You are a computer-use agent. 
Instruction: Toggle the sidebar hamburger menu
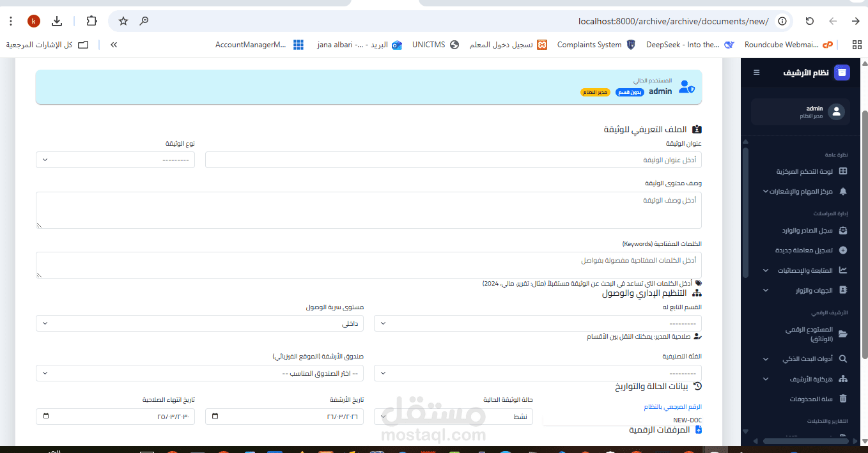(757, 72)
